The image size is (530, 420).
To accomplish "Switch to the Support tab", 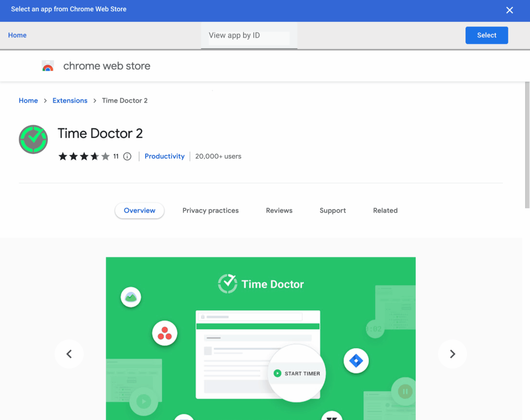I will point(333,210).
